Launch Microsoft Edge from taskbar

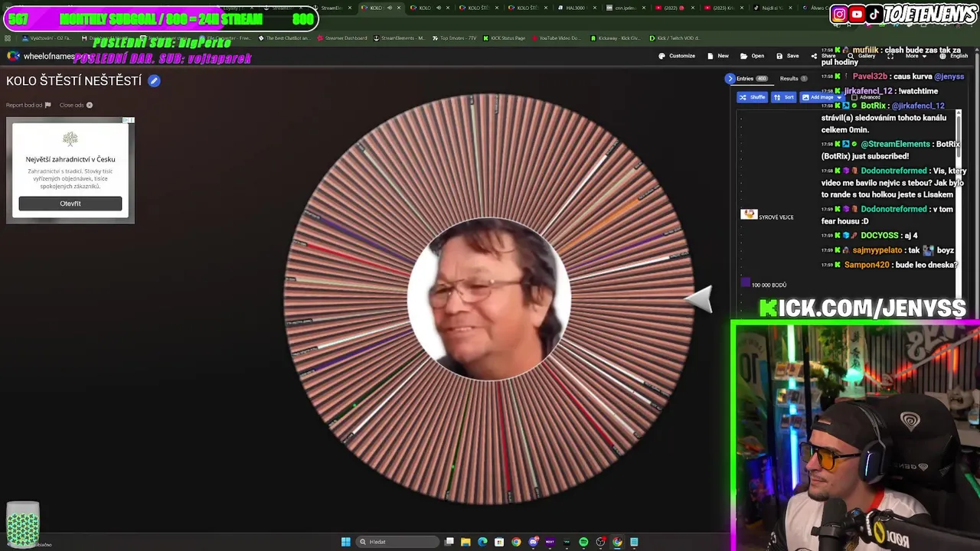482,542
